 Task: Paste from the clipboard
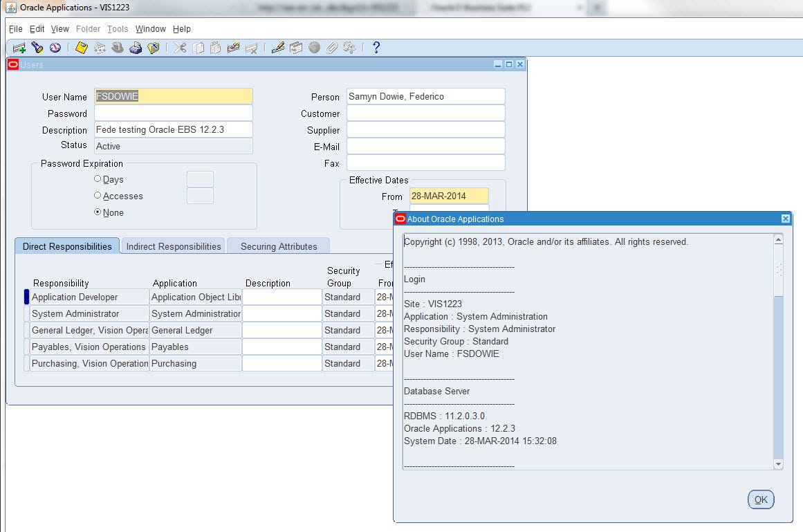(x=215, y=48)
